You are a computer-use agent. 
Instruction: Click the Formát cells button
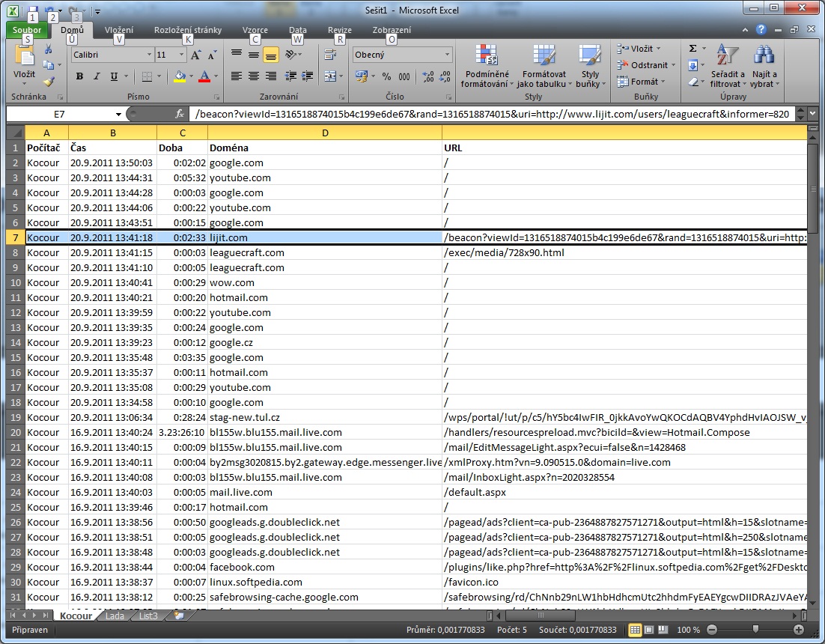coord(642,82)
